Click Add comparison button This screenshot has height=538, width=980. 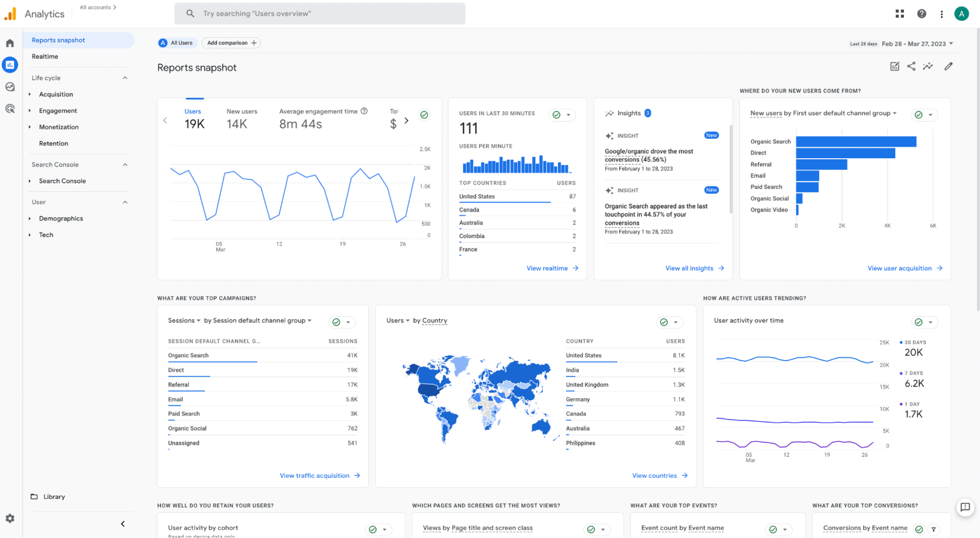click(231, 43)
